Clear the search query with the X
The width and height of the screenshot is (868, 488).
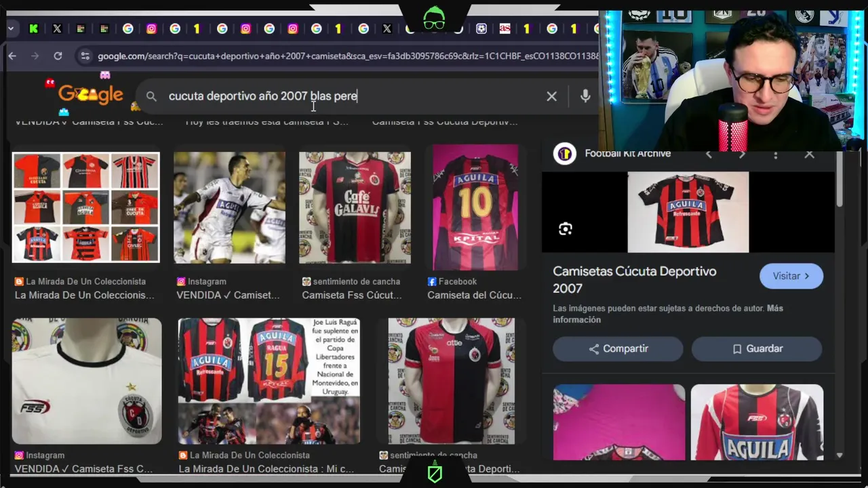point(551,96)
